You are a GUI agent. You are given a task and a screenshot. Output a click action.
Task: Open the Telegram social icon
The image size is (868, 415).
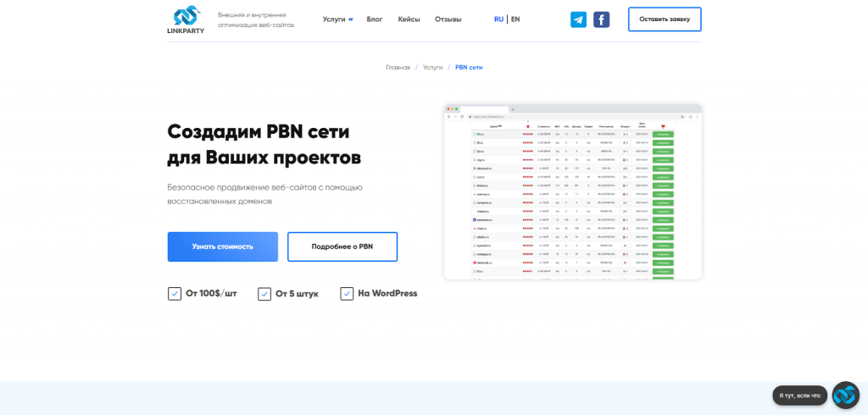(x=578, y=19)
